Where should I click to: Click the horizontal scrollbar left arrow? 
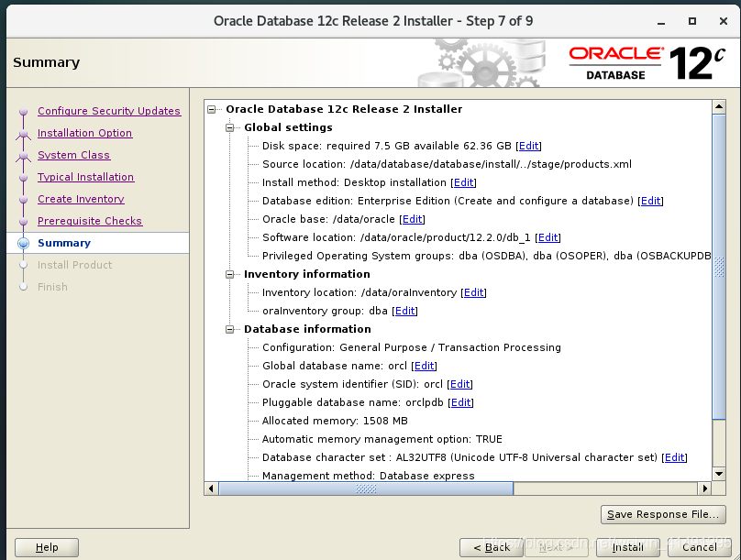coord(211,489)
